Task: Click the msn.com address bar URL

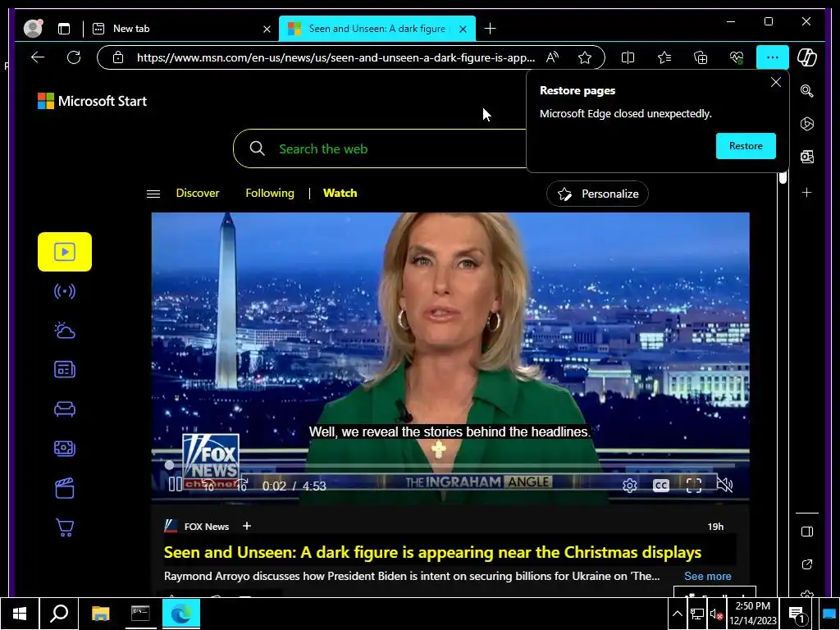Action: tap(336, 57)
